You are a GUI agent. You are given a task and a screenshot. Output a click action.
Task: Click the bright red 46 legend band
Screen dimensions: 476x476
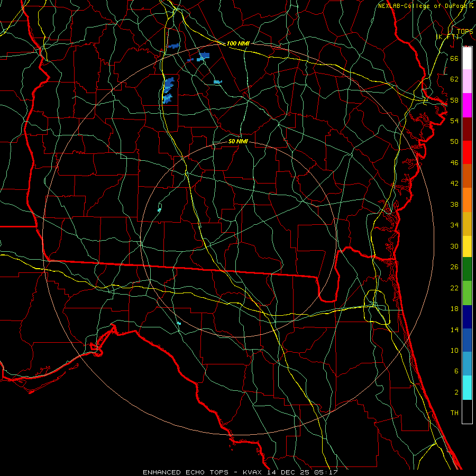coord(467,152)
